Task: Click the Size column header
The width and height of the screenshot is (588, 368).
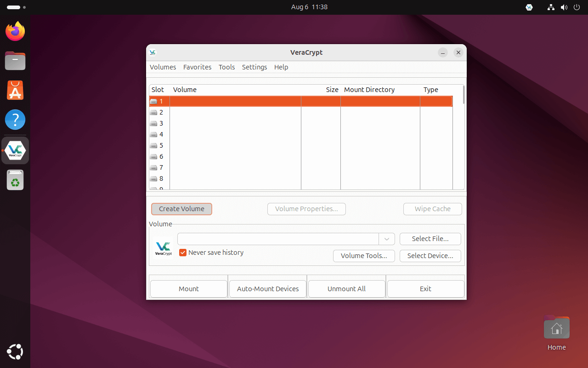Action: (x=321, y=90)
